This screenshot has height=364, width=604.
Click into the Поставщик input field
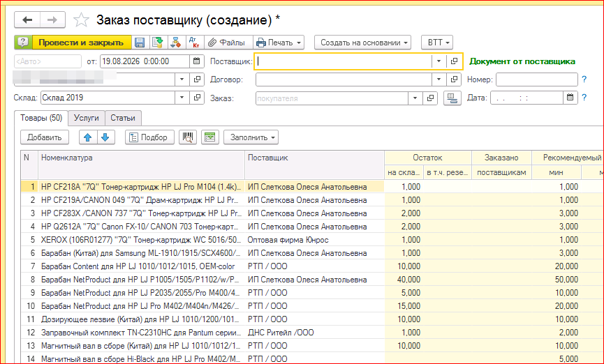coord(343,61)
